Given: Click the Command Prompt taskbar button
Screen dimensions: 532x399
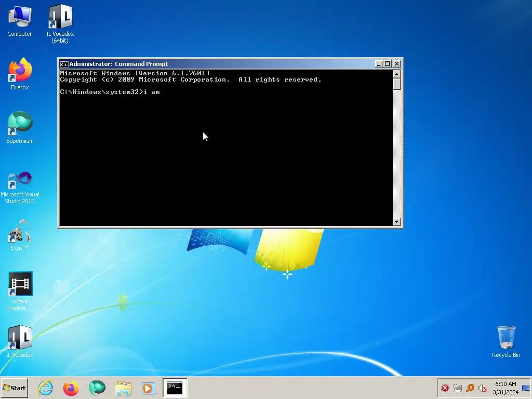Looking at the screenshot, I should point(175,388).
